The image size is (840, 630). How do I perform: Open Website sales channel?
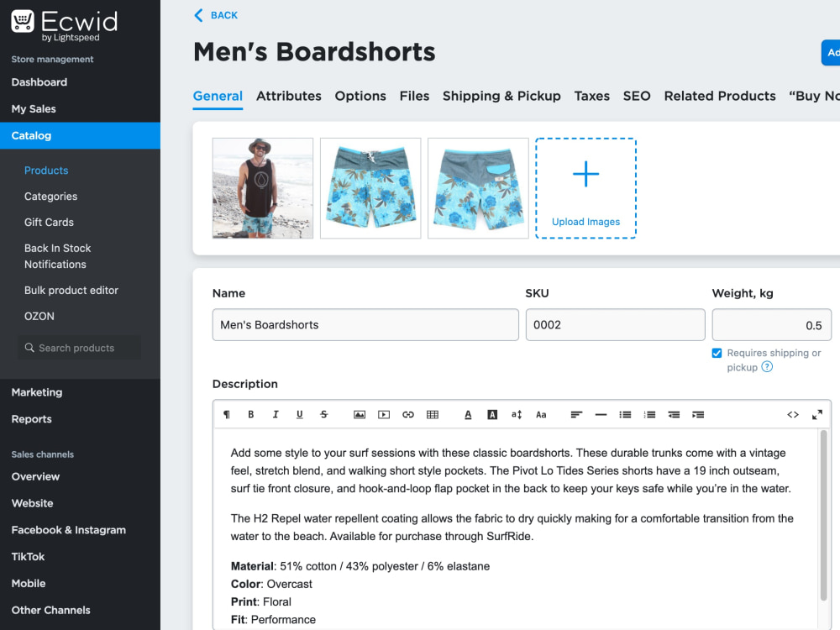coord(32,503)
